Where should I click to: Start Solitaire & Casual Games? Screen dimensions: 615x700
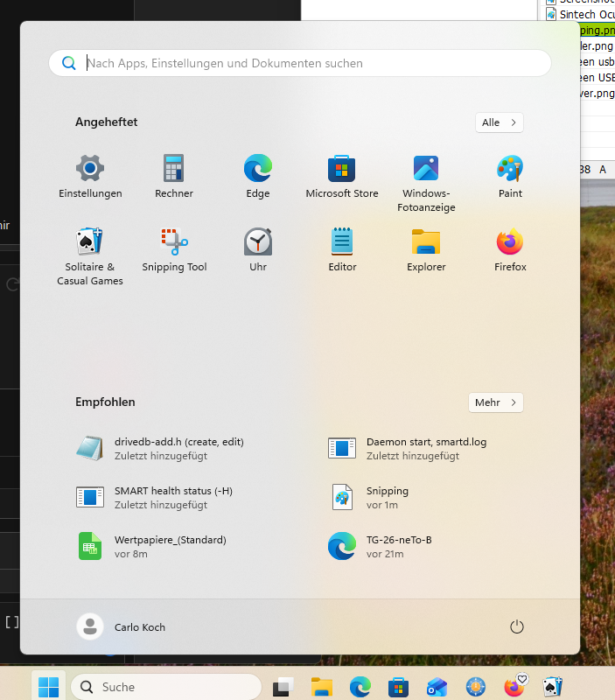click(x=90, y=256)
